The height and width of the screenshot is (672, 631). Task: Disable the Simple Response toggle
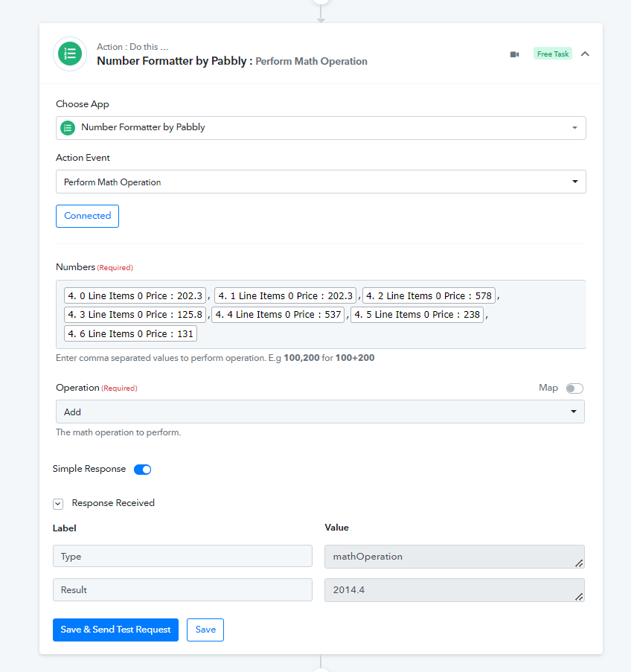coord(142,470)
